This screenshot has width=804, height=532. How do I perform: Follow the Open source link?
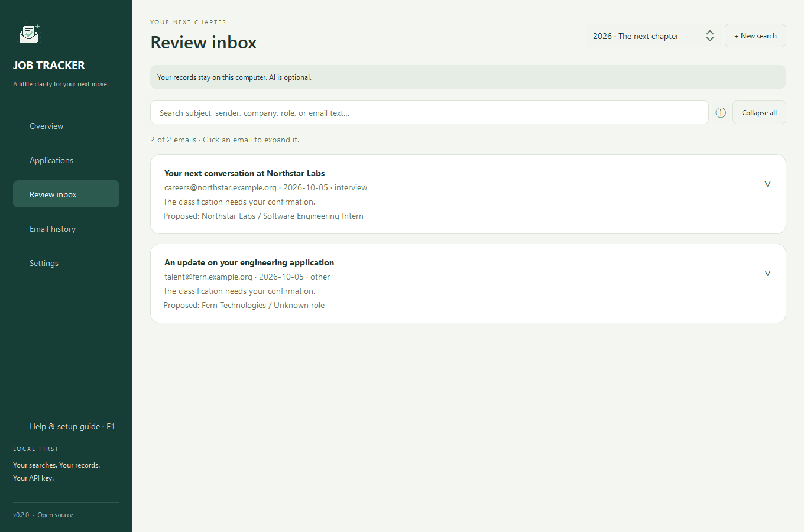56,515
